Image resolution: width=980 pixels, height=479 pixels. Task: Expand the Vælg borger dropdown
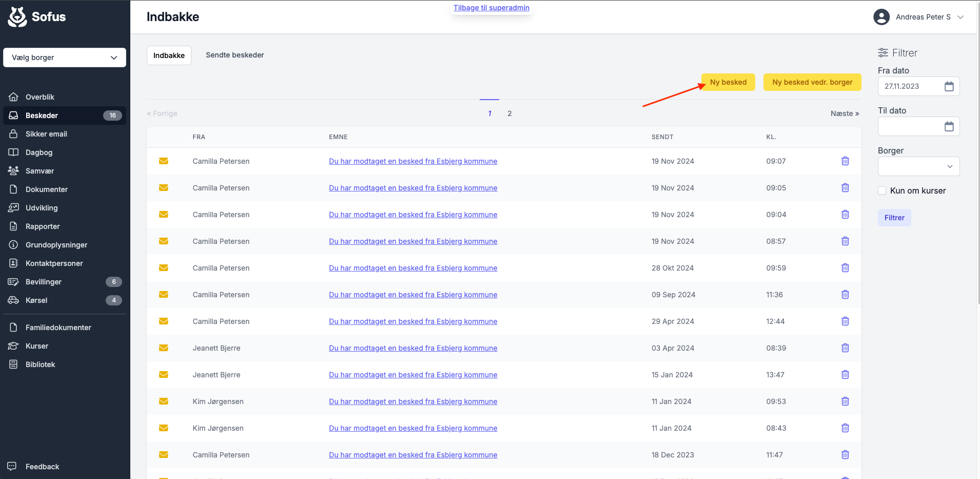point(65,58)
